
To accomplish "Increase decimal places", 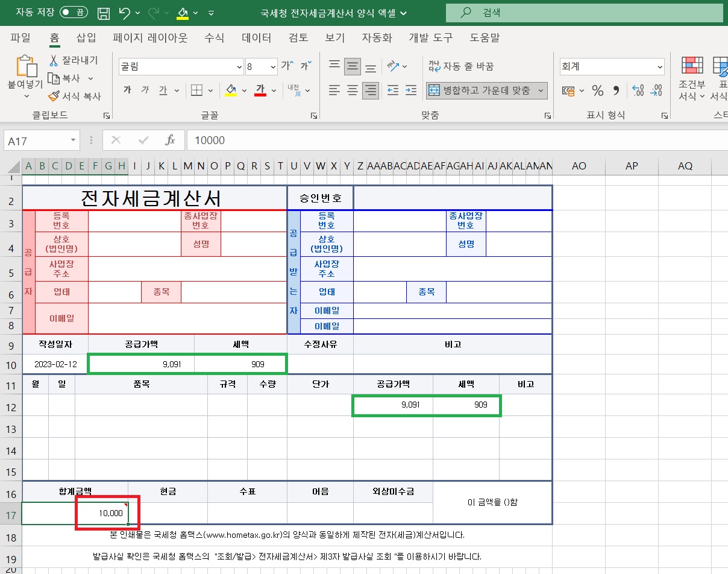I will point(639,90).
